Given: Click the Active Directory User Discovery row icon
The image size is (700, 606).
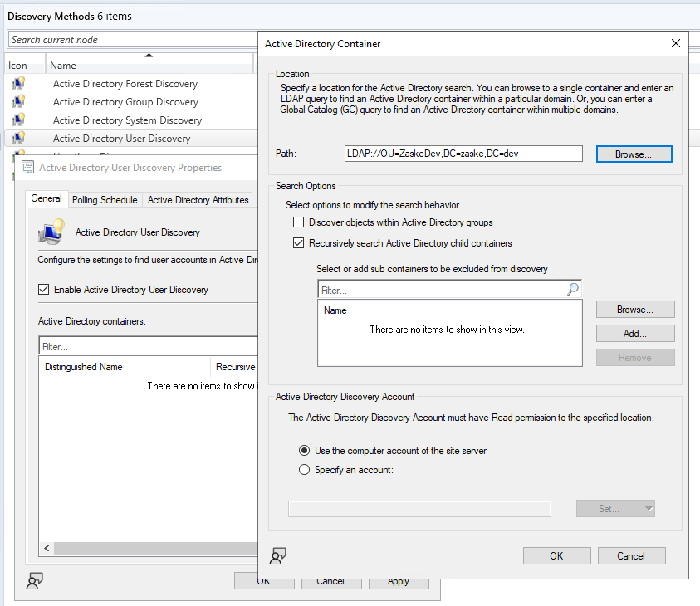Looking at the screenshot, I should [x=18, y=138].
